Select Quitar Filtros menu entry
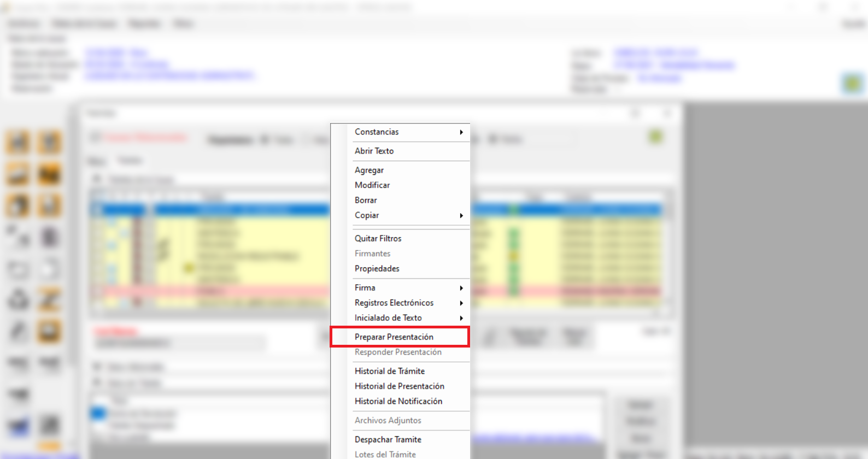 378,238
